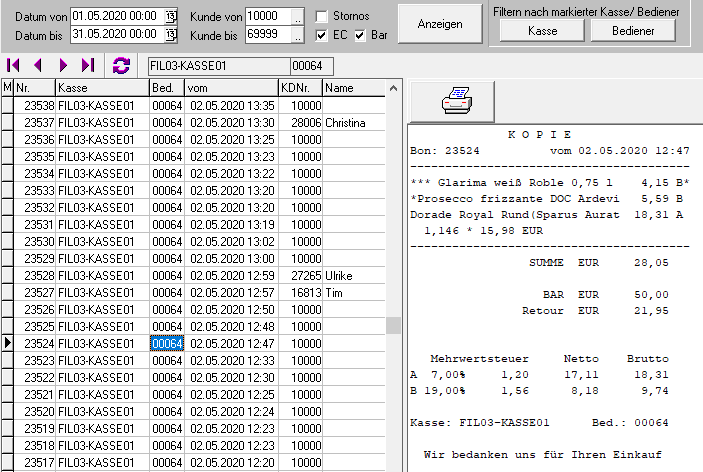Click the SUMME EUR 28,05 line

pyautogui.click(x=599, y=263)
